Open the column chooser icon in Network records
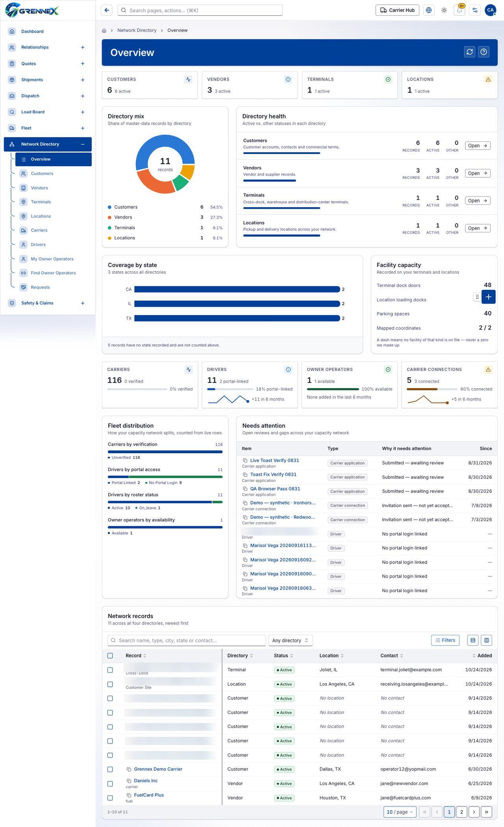 [x=487, y=640]
